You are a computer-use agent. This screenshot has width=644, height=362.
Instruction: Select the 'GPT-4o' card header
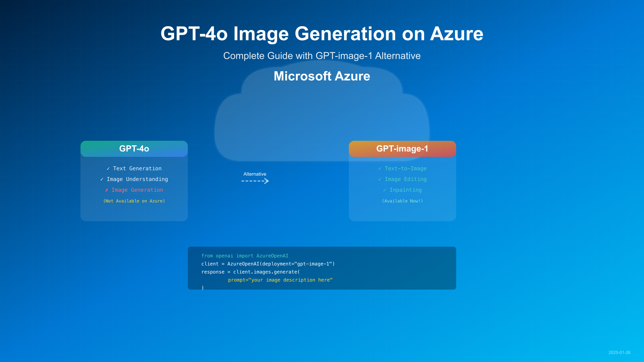click(134, 149)
